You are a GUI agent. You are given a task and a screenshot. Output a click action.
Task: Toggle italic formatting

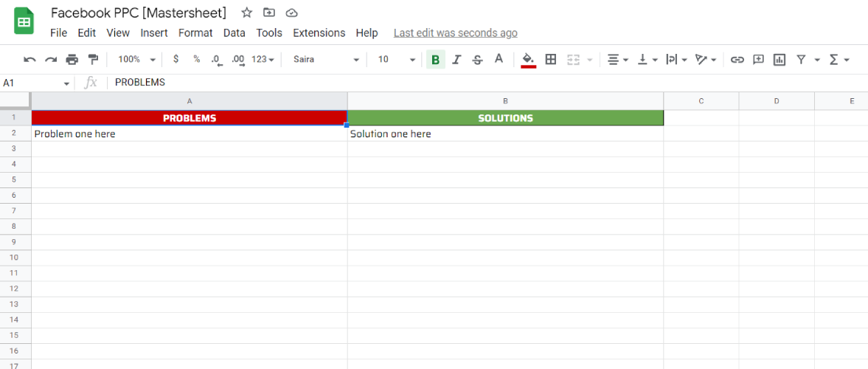pos(456,59)
